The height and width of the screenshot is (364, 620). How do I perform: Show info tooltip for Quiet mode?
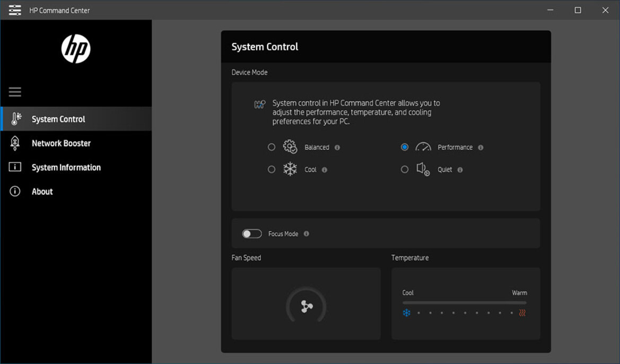tap(460, 170)
